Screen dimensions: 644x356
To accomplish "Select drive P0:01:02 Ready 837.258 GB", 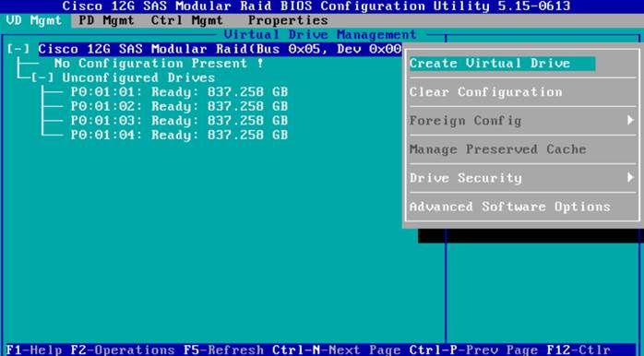I will (x=179, y=106).
